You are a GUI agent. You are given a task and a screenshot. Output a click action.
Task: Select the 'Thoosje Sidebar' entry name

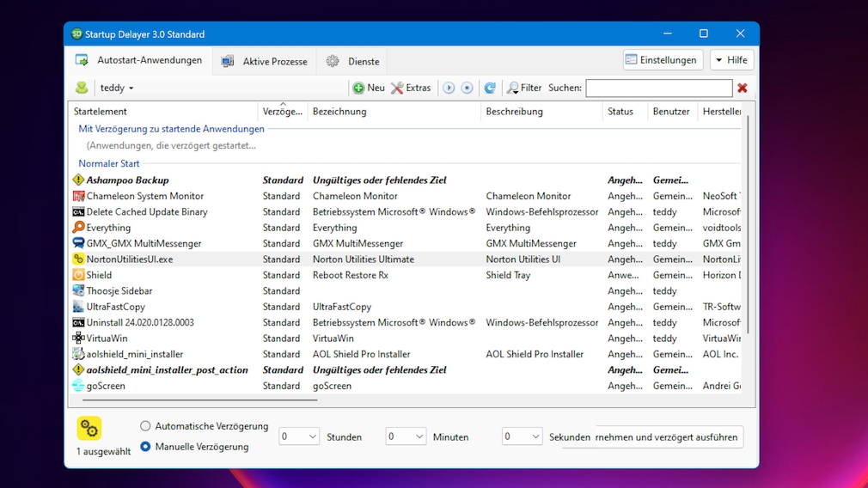point(119,290)
